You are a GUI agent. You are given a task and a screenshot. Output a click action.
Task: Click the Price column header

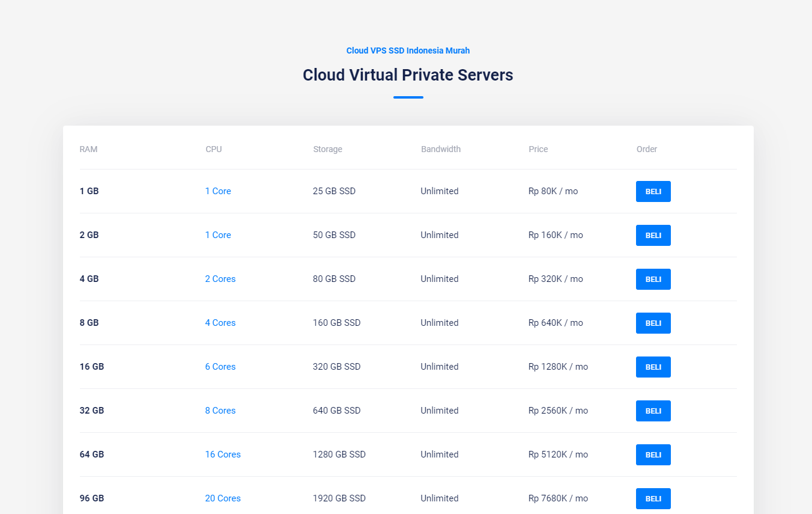click(538, 149)
